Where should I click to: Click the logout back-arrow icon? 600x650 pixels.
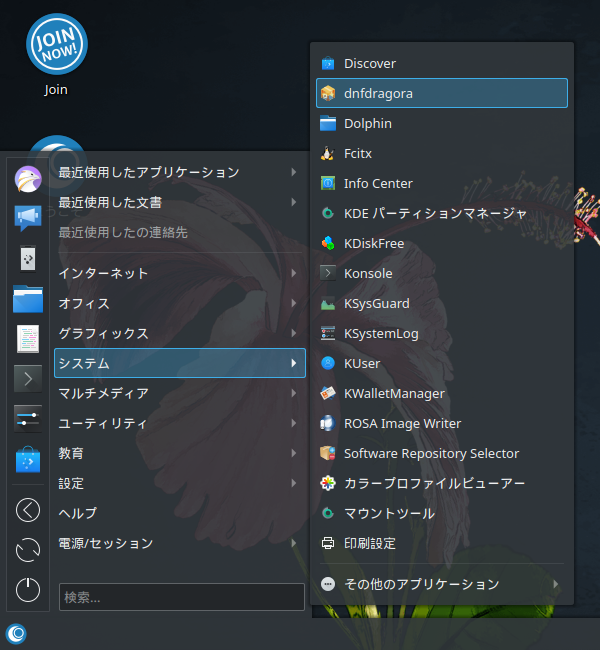pos(28,510)
